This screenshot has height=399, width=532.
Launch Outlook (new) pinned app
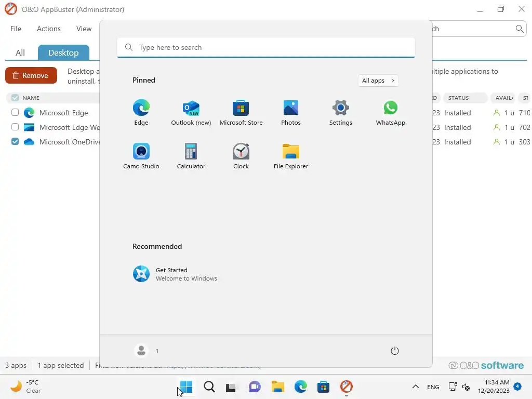[x=191, y=112]
